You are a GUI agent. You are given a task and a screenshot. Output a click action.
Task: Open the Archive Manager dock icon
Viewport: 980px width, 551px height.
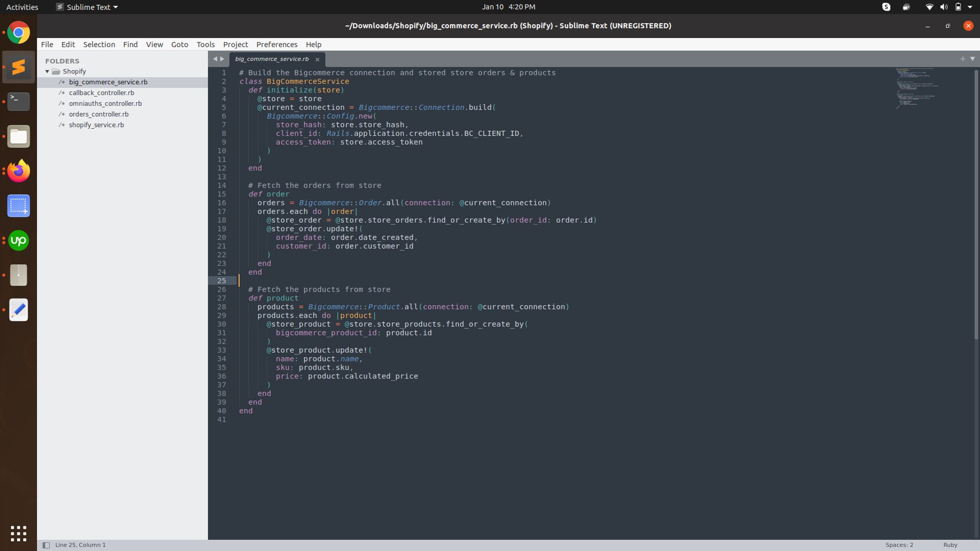click(18, 275)
